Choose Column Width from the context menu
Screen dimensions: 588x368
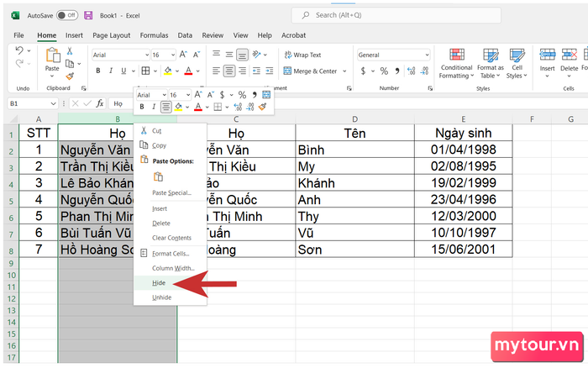tap(170, 268)
